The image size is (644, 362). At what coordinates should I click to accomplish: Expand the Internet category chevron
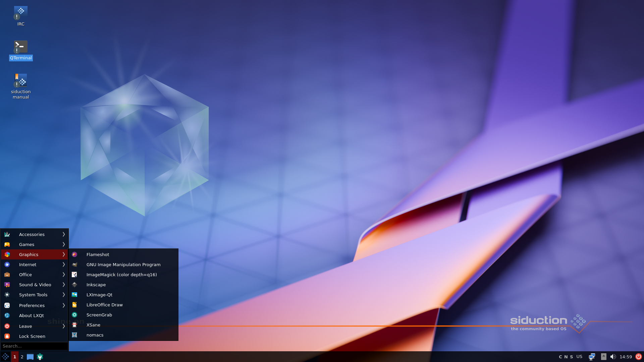coord(64,264)
